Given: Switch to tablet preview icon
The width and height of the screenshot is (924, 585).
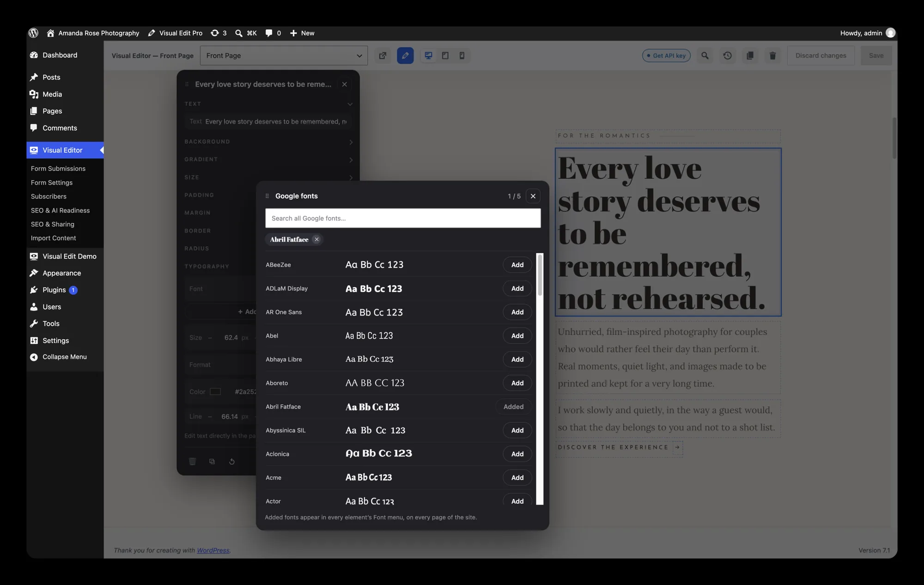Looking at the screenshot, I should coord(445,55).
